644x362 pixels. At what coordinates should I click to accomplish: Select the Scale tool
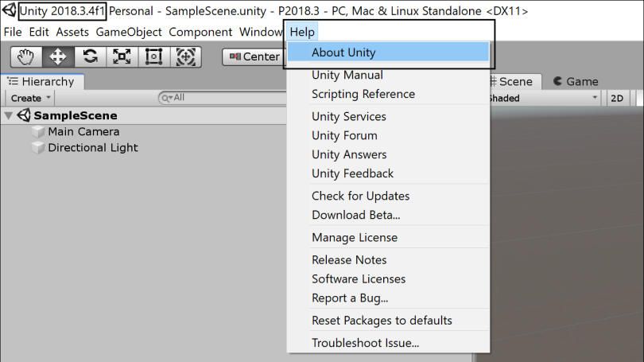[122, 56]
